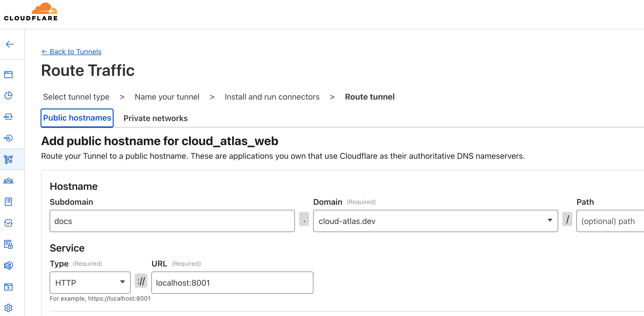644x316 pixels.
Task: Click the Subdomain field label
Action: 71,202
